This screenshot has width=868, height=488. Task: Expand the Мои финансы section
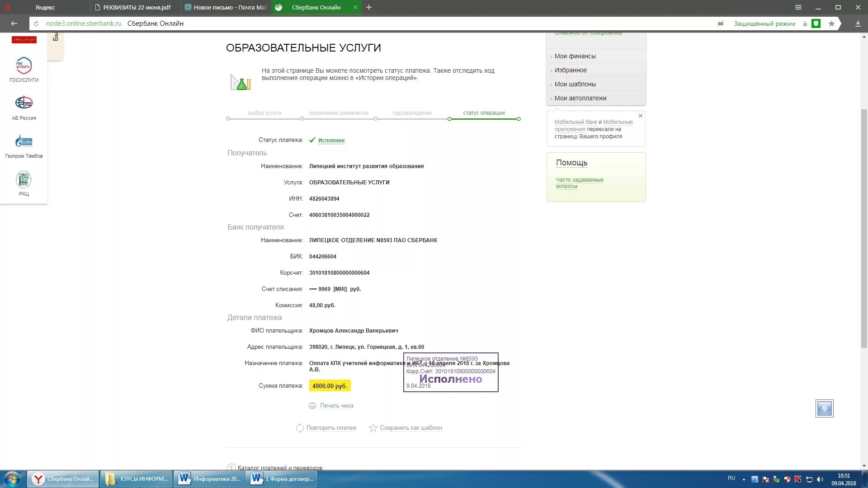pyautogui.click(x=575, y=56)
